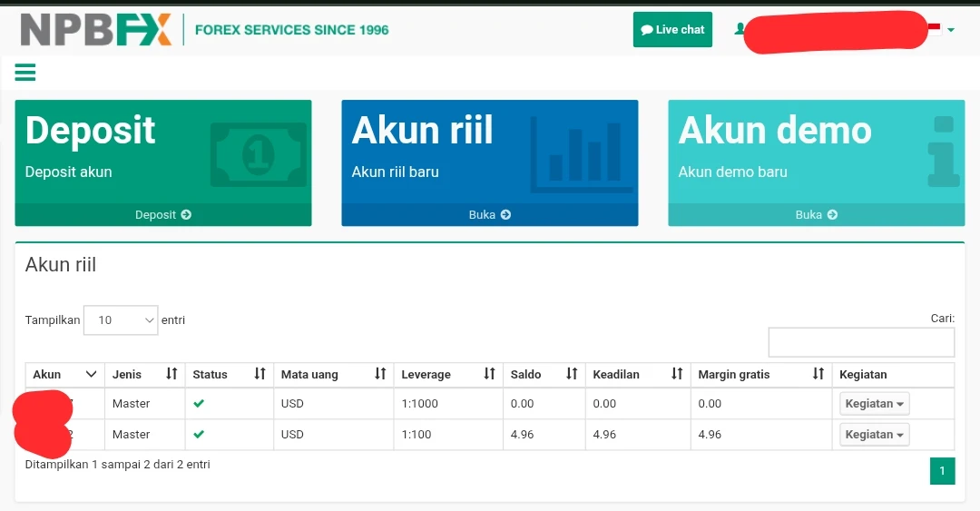
Task: Go to pagination page 1
Action: pyautogui.click(x=942, y=471)
